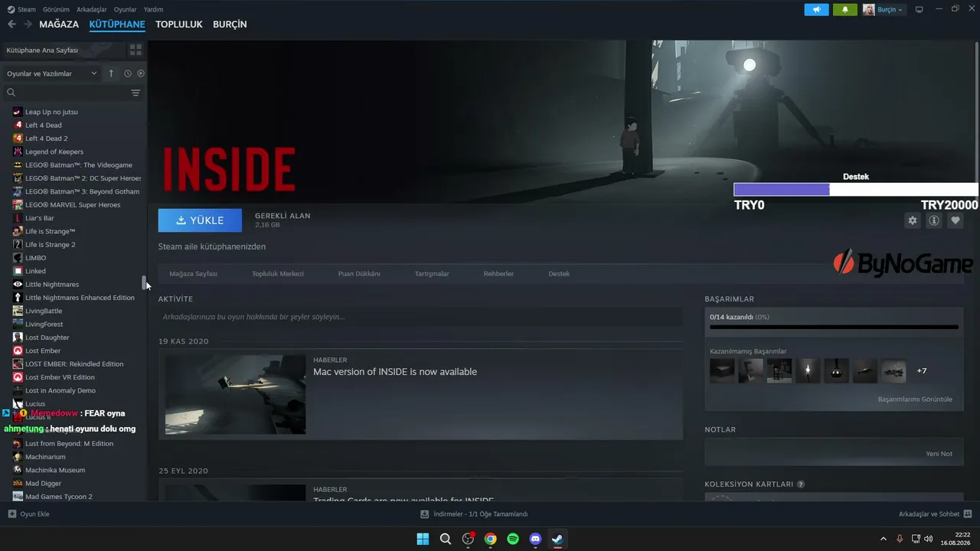Open "Mac version of INSIDE is now available"
The width and height of the screenshot is (980, 551).
tap(395, 372)
